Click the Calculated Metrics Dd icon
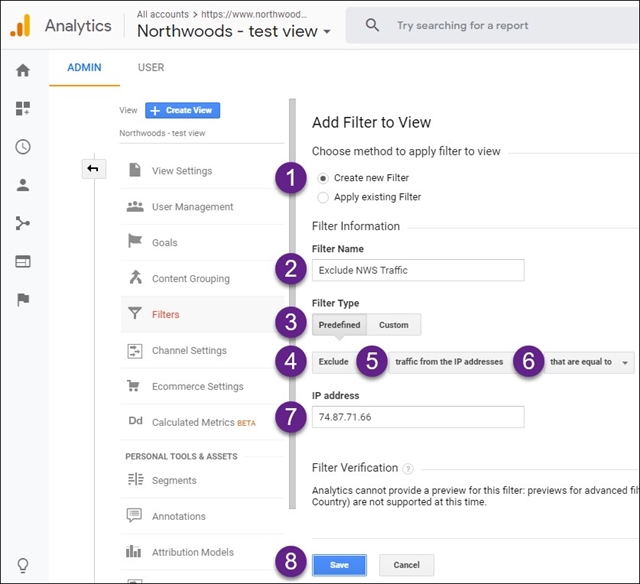 [x=136, y=421]
